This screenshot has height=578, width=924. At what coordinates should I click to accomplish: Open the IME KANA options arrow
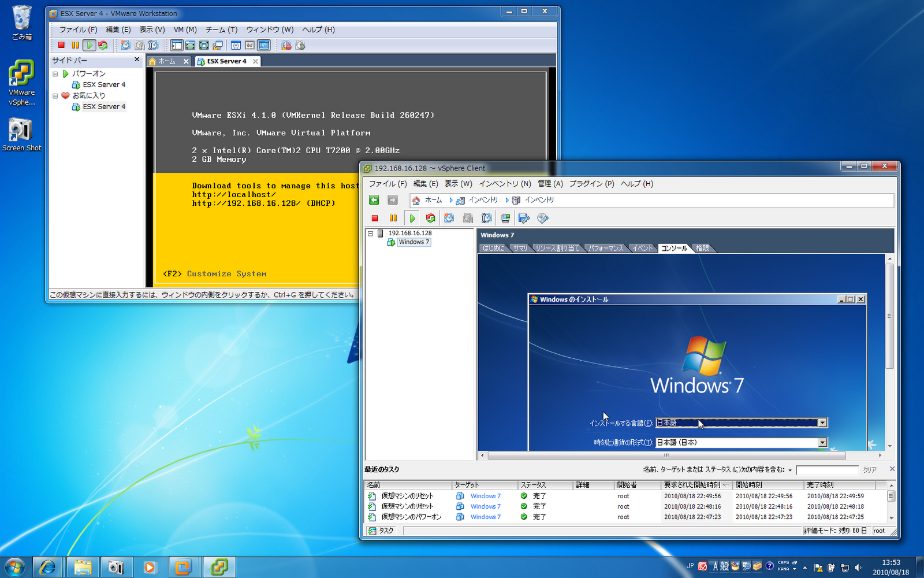click(795, 569)
